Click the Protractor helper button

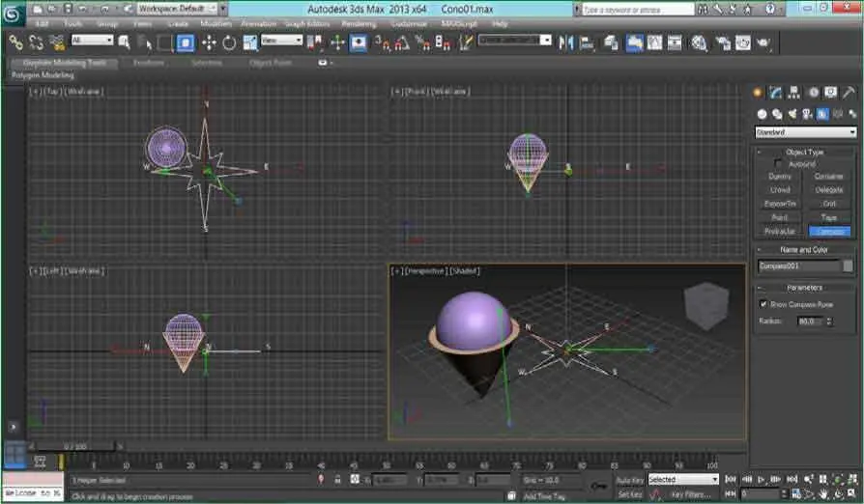(780, 231)
